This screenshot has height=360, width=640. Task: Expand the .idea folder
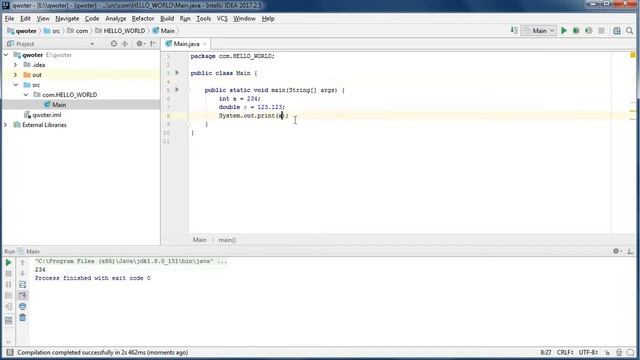(x=16, y=65)
